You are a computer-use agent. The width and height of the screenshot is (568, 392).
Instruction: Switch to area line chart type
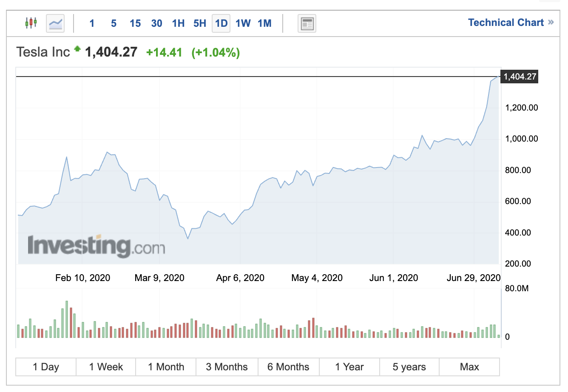(56, 23)
